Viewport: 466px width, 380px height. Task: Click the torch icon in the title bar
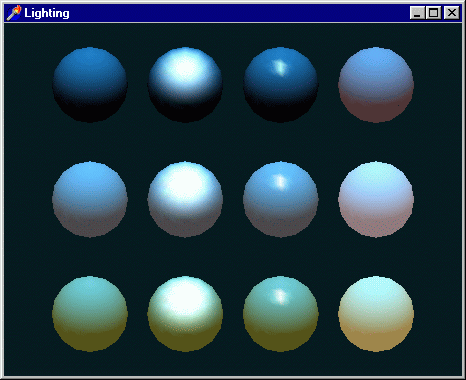pos(14,13)
